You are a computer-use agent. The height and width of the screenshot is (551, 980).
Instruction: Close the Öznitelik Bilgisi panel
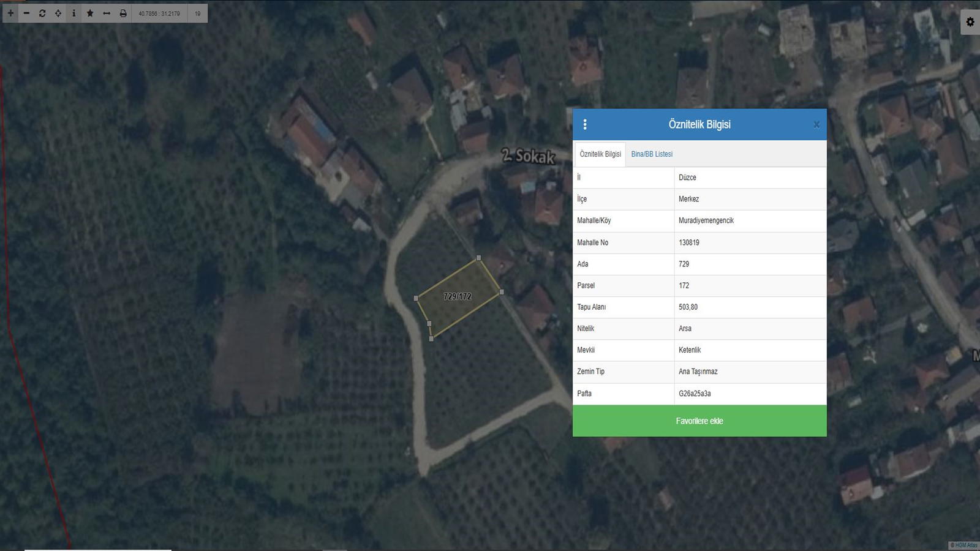pyautogui.click(x=816, y=125)
